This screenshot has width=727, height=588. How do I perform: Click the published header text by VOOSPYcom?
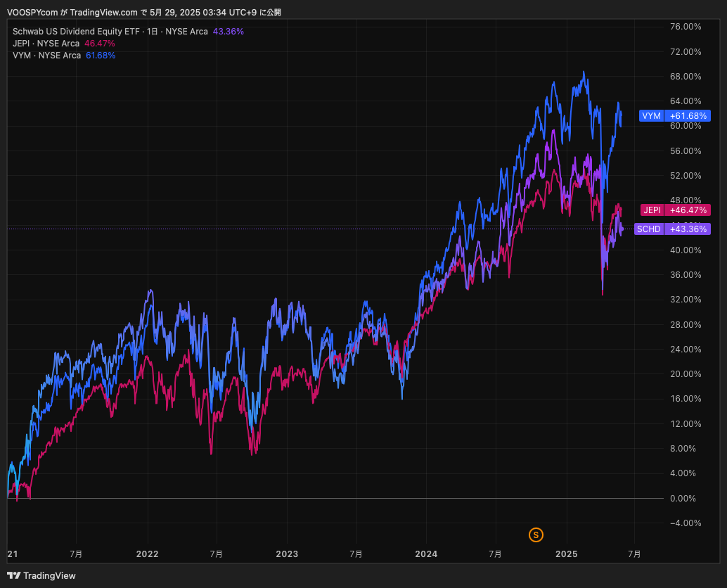pos(144,13)
